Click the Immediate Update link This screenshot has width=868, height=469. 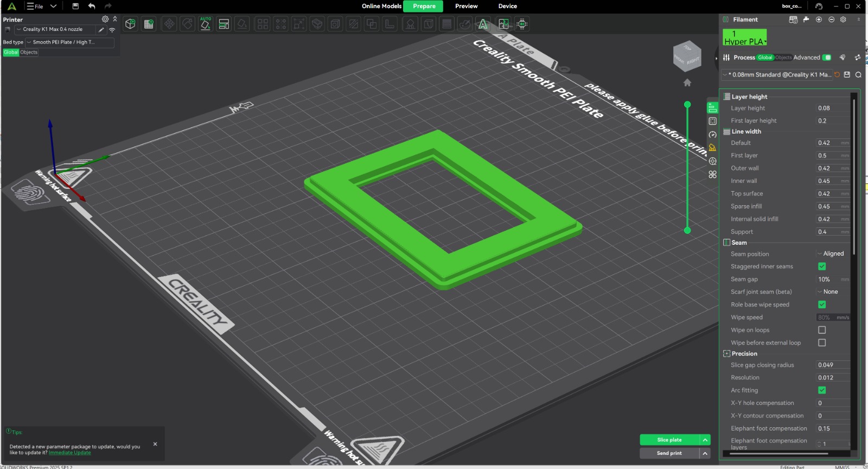[70, 453]
